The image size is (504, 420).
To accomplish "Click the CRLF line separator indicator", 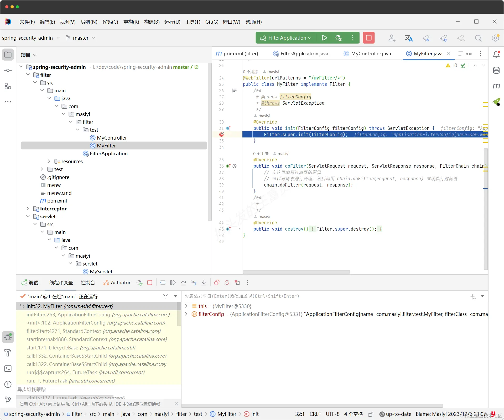I will [x=315, y=414].
